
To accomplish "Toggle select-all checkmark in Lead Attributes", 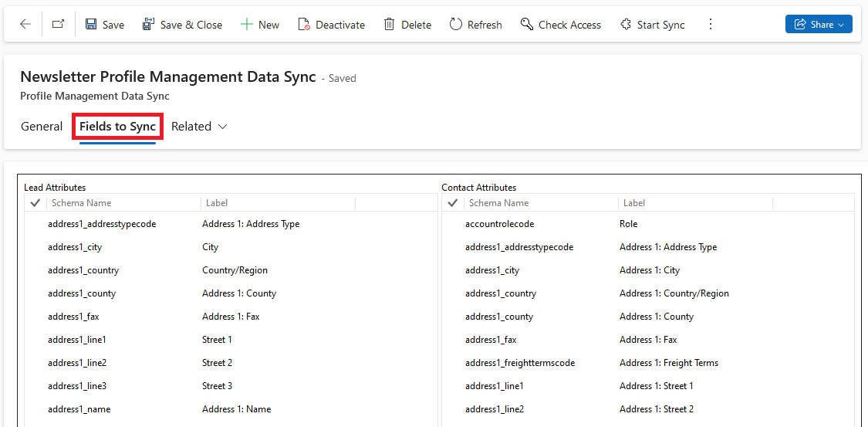I will point(35,203).
